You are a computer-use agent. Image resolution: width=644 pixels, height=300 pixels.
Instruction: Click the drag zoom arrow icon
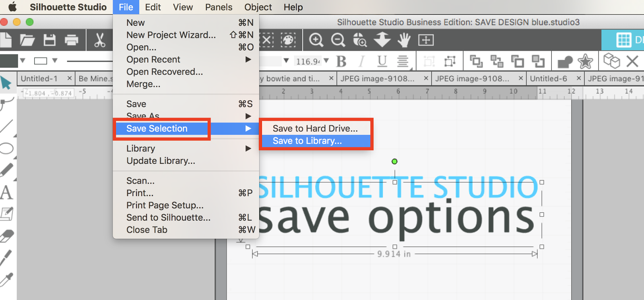pyautogui.click(x=382, y=40)
